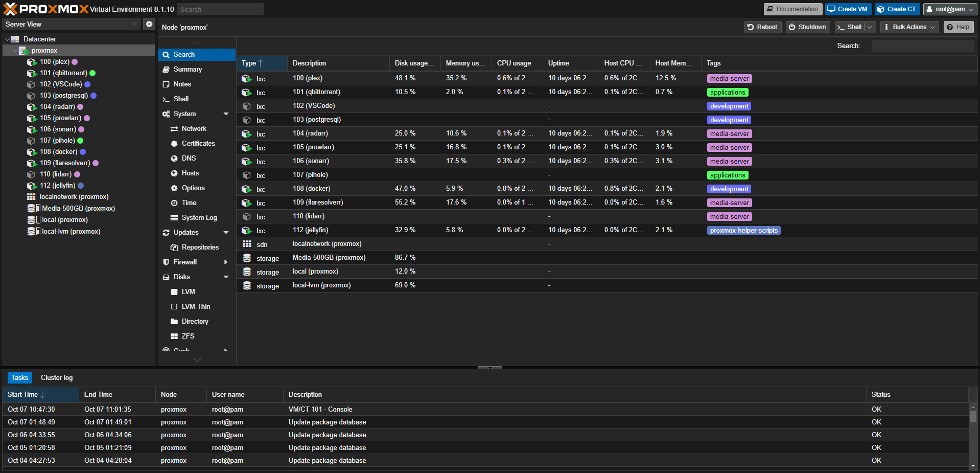Click the System Log list icon
This screenshot has width=980, height=473.
tap(174, 218)
